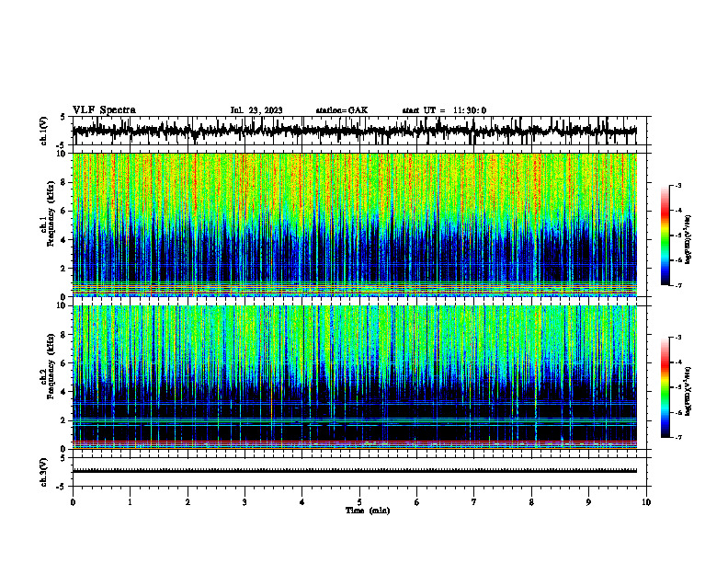Click the "10" kHz tick of ch.1 spectrogram
The image size is (728, 563).
[x=63, y=154]
